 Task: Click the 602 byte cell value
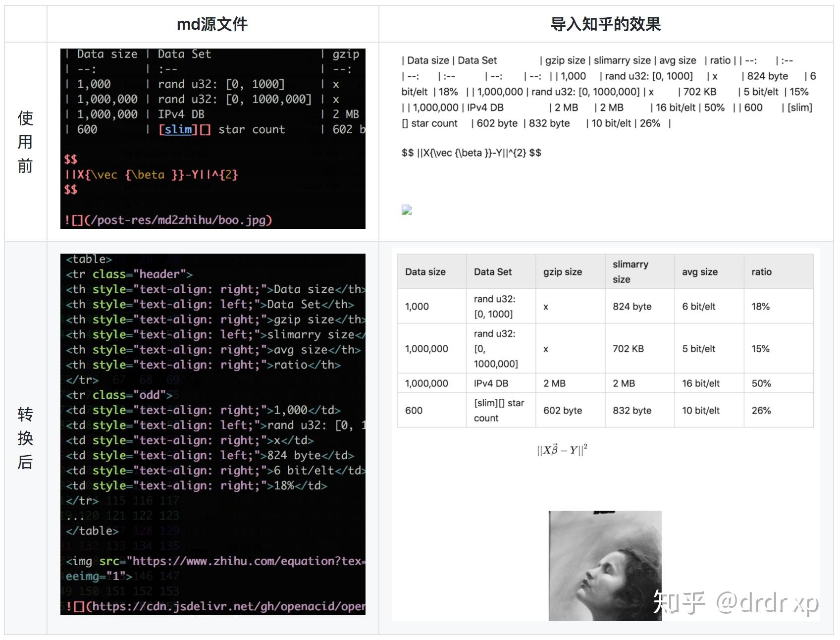coord(562,410)
